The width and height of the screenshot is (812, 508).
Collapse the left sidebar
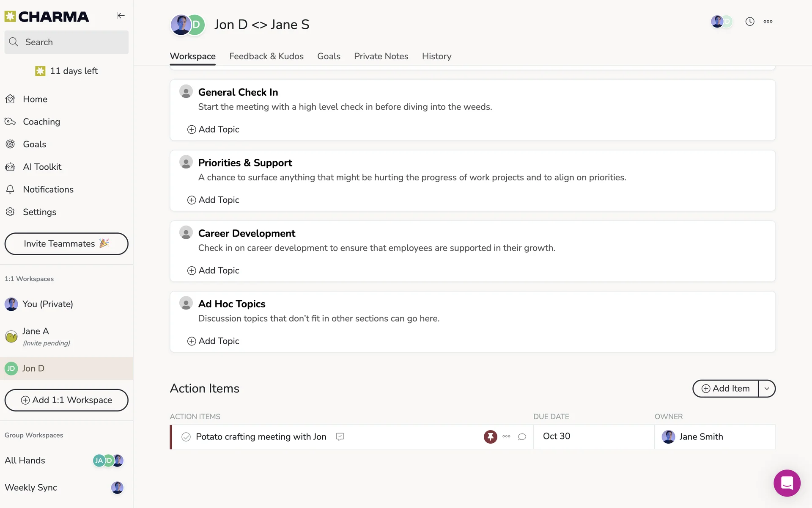pos(121,16)
